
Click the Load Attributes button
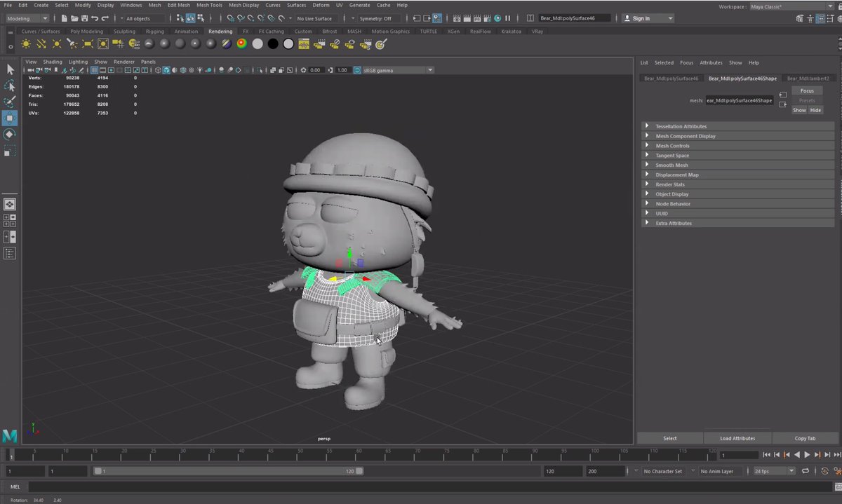pos(737,438)
